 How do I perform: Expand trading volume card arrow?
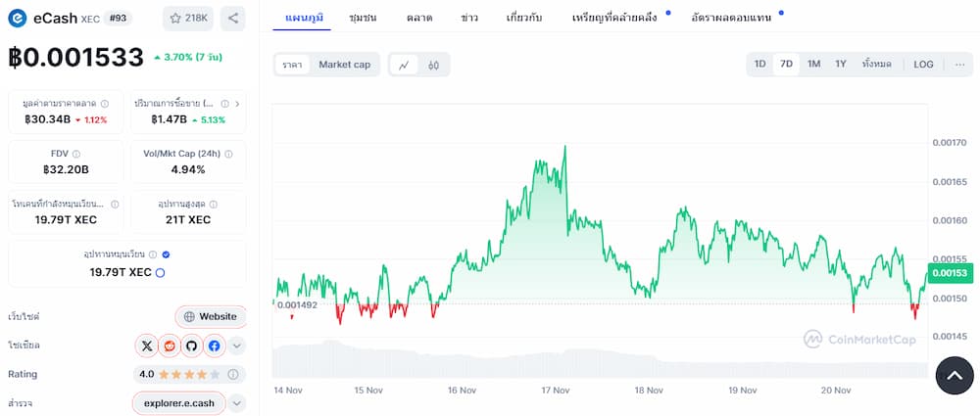tap(238, 104)
